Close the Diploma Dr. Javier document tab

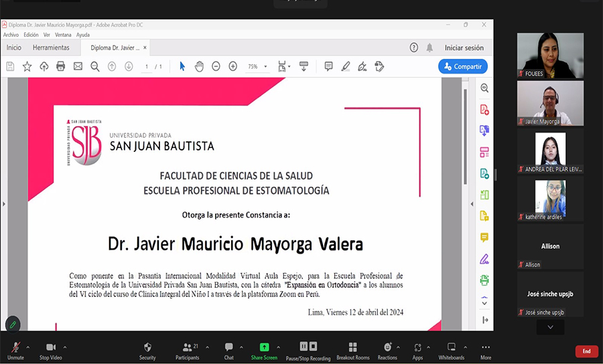[145, 48]
